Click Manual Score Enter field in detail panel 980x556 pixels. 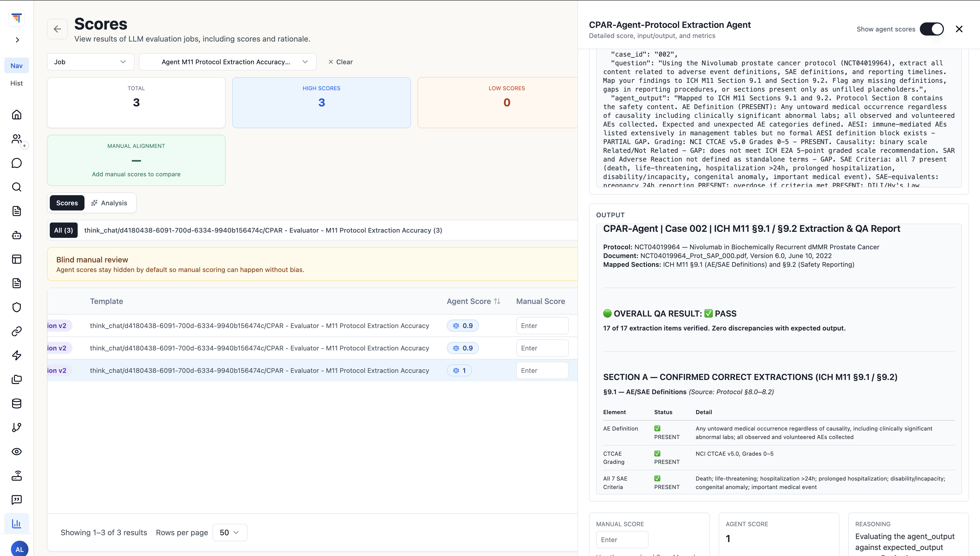(x=622, y=540)
